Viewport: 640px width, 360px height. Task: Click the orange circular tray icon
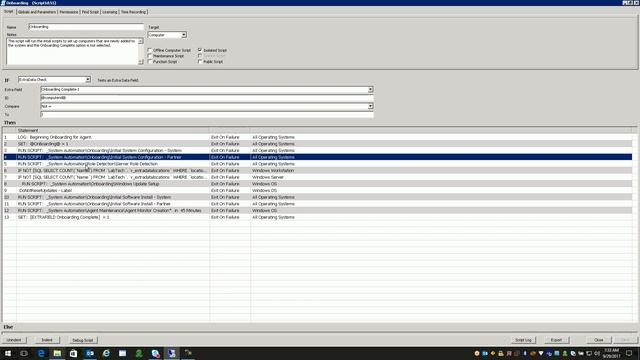tap(477, 353)
